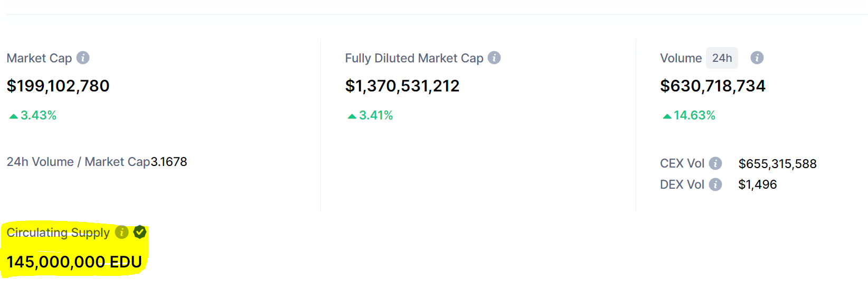The image size is (868, 287).
Task: Click the $1,370,531,212 diluted cap value
Action: 402,86
